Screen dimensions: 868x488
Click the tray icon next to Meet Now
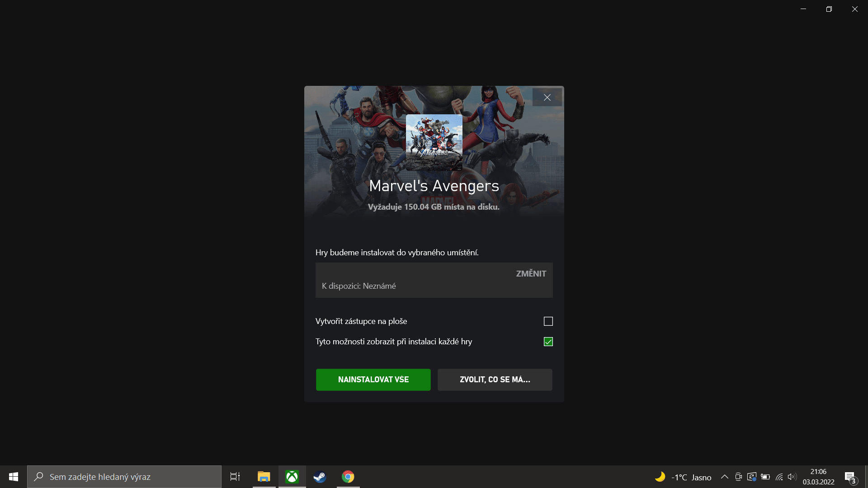pyautogui.click(x=752, y=477)
